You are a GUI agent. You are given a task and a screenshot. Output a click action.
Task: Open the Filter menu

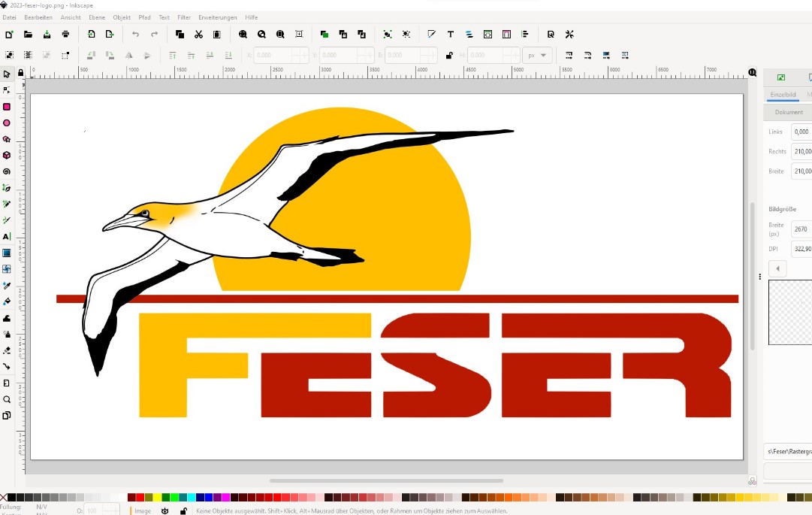(184, 17)
